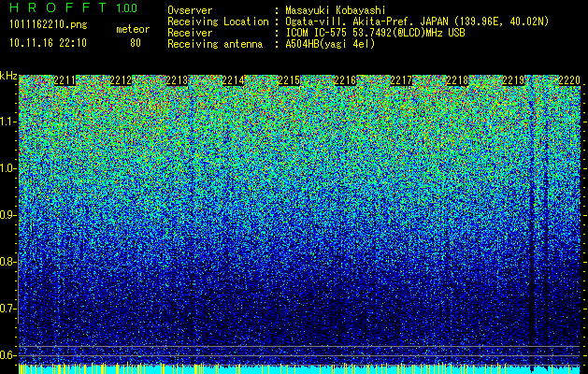Click the 2218 time marker
This screenshot has width=588, height=374.
(x=457, y=80)
